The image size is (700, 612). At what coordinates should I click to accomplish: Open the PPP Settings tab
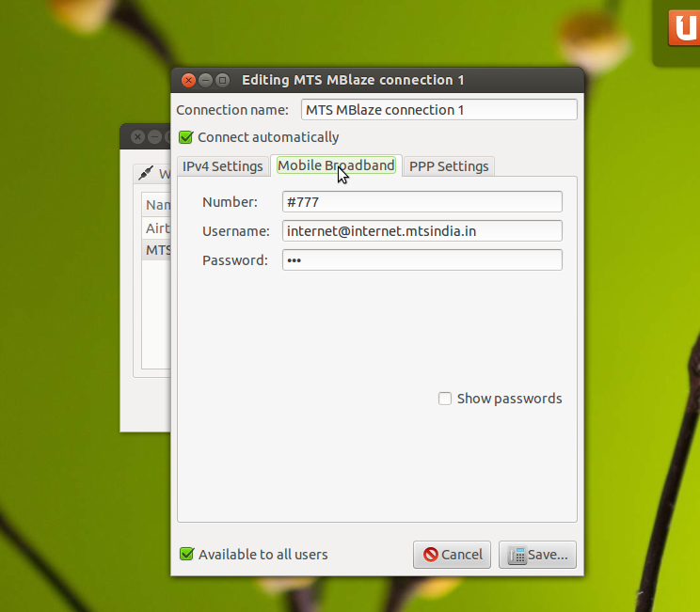(449, 166)
